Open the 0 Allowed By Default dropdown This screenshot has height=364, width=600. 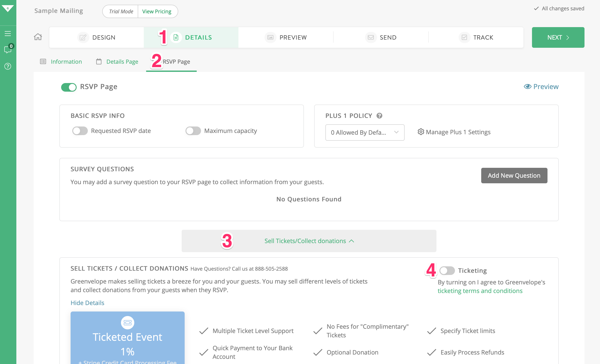pyautogui.click(x=365, y=132)
